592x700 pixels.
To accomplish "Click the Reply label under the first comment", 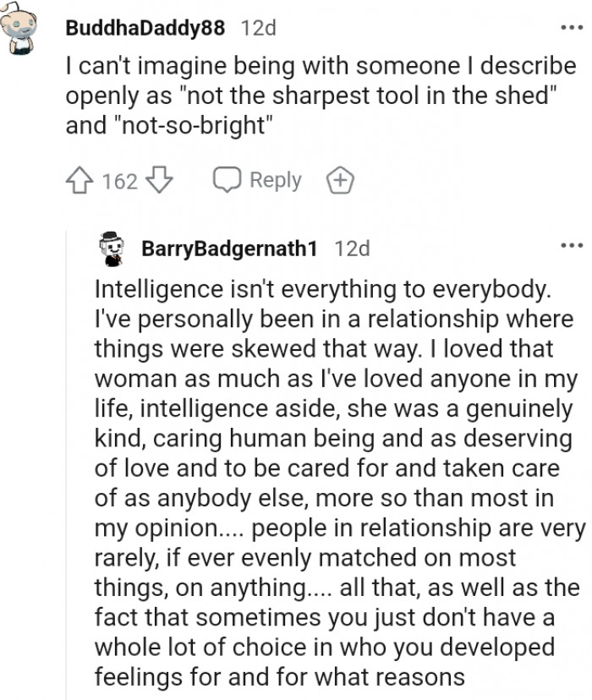I will pyautogui.click(x=275, y=180).
